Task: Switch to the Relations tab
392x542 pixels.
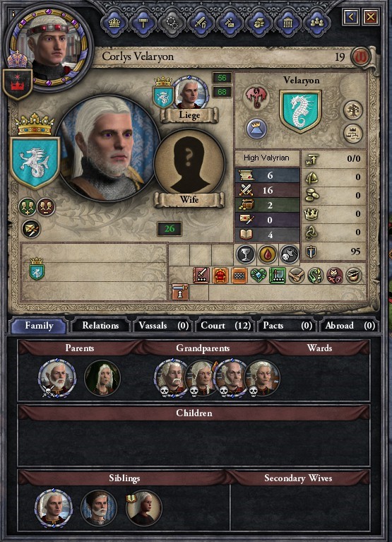Action: pos(100,326)
